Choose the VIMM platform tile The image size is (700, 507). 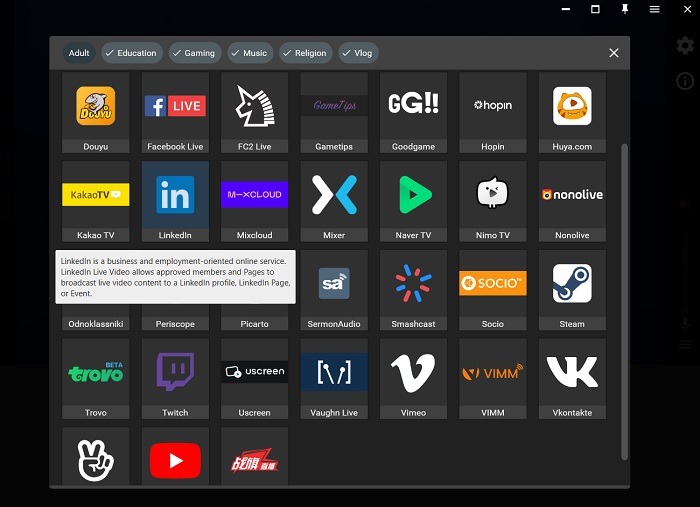pyautogui.click(x=493, y=379)
